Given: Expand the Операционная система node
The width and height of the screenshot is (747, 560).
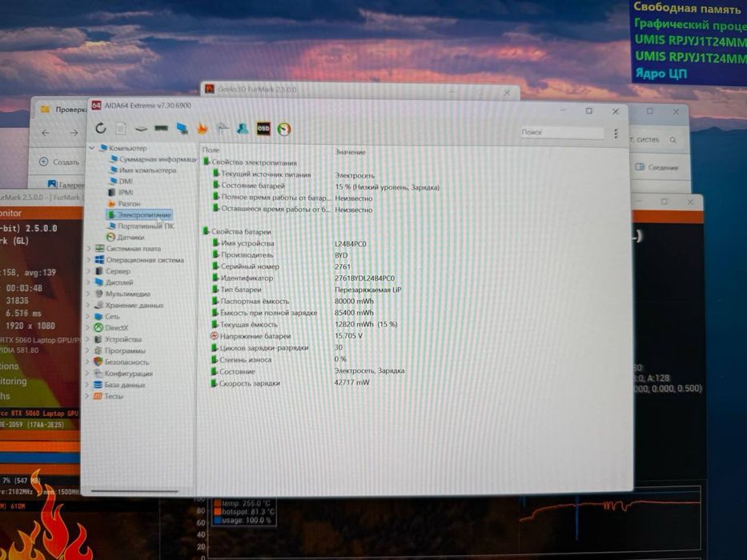Looking at the screenshot, I should (89, 260).
